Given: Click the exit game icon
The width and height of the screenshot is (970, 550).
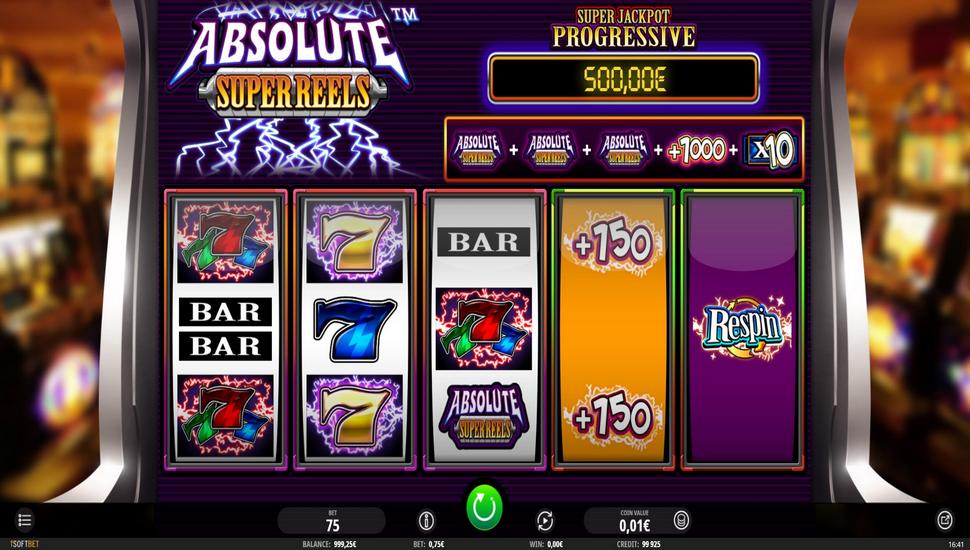Looking at the screenshot, I should [x=945, y=520].
